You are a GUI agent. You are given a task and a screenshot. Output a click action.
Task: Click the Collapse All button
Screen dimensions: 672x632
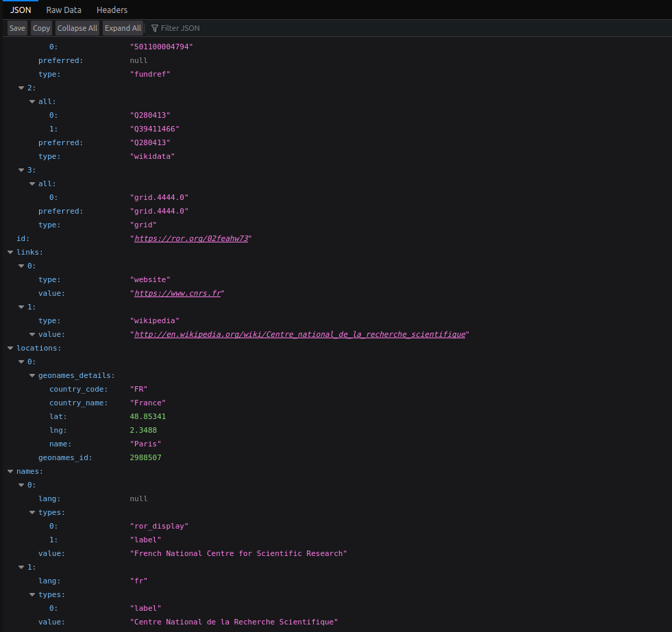[77, 28]
